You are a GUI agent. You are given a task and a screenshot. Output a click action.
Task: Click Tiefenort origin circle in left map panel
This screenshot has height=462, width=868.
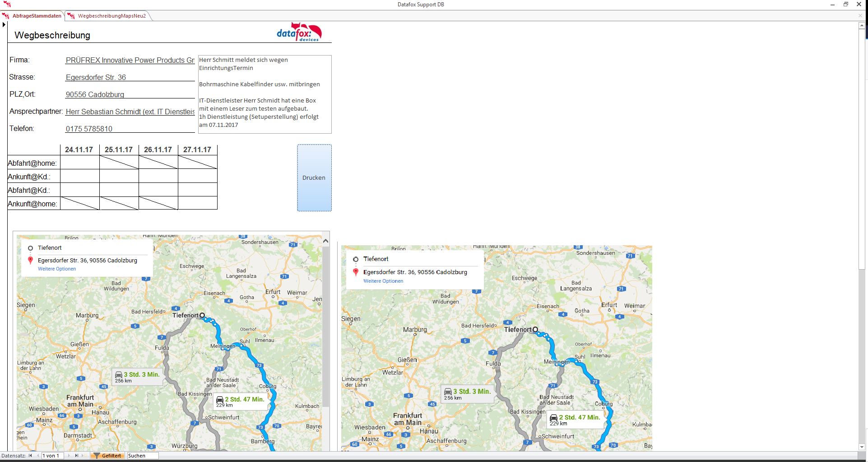click(x=30, y=248)
